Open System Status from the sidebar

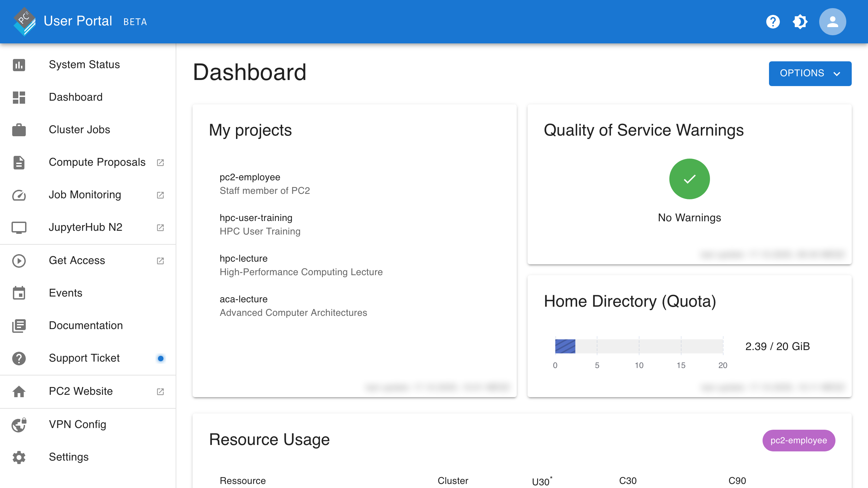(x=84, y=64)
